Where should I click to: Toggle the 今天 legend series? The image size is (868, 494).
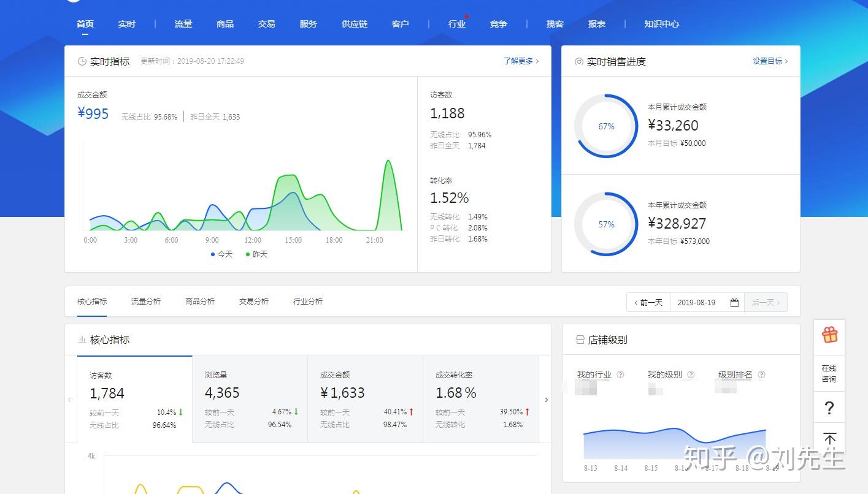(x=221, y=254)
